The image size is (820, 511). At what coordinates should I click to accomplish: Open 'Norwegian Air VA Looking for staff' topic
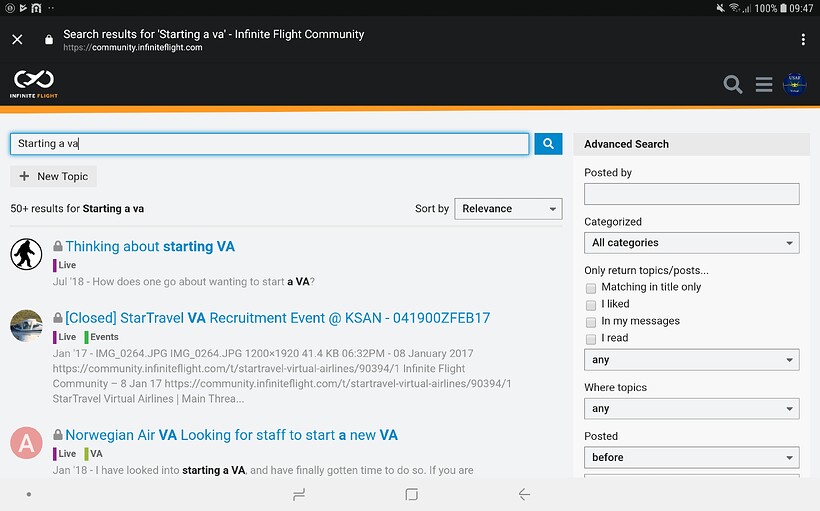231,435
